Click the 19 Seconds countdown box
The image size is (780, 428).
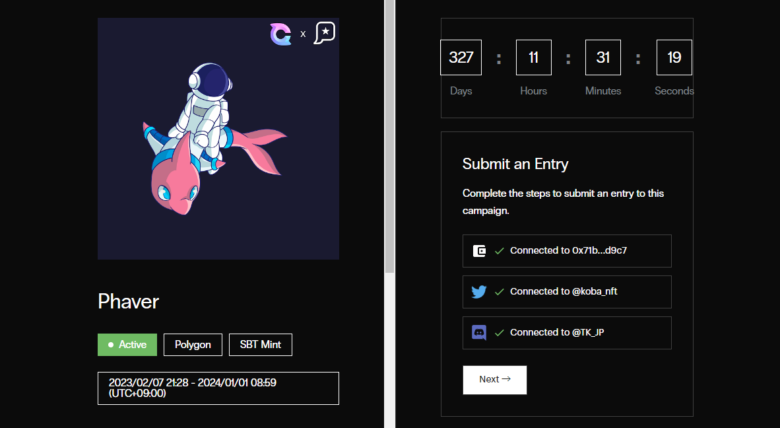tap(674, 57)
